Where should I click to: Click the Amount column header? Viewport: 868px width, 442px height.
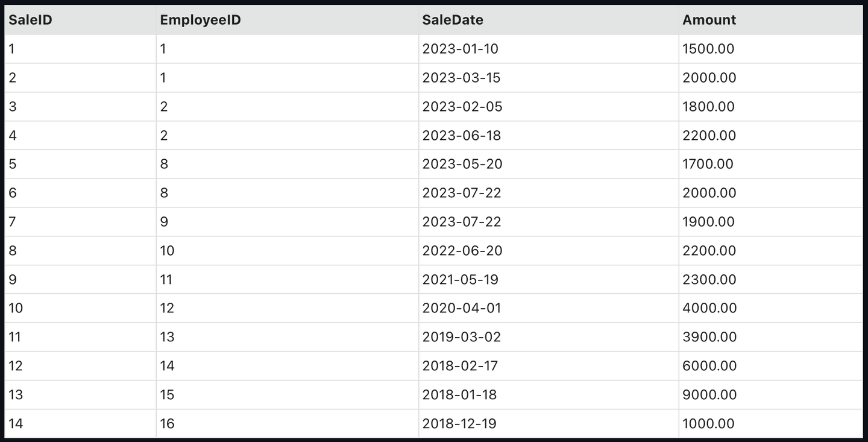click(x=709, y=20)
